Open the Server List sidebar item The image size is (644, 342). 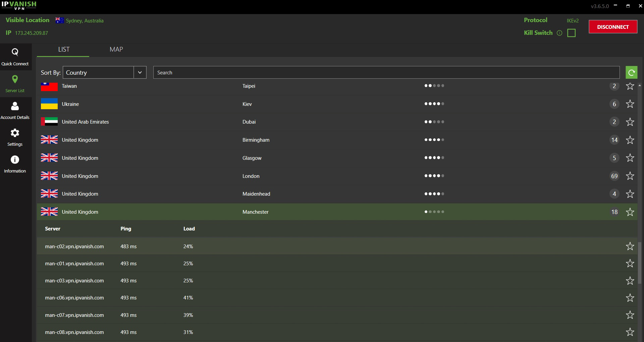click(x=15, y=84)
